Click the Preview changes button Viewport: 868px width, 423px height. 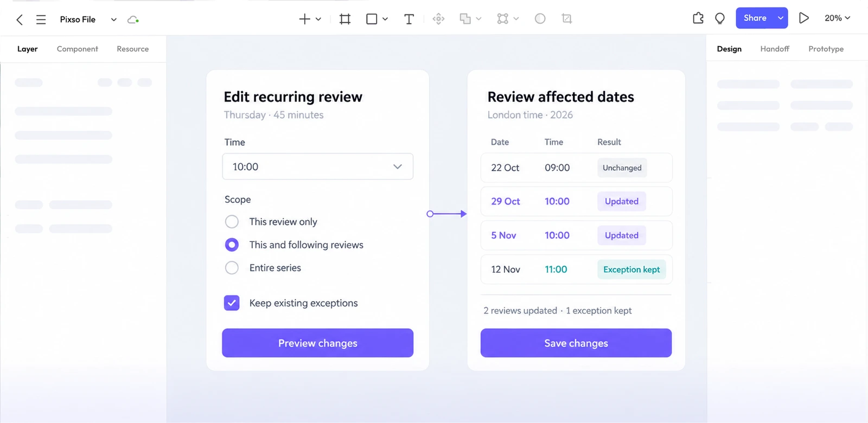pos(318,343)
